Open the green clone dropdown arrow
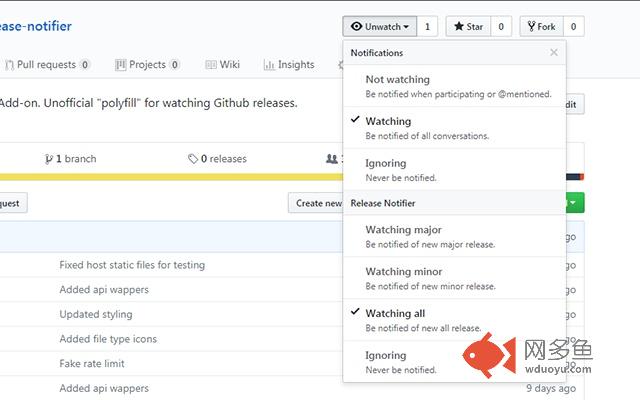Image resolution: width=640 pixels, height=400 pixels. [575, 203]
